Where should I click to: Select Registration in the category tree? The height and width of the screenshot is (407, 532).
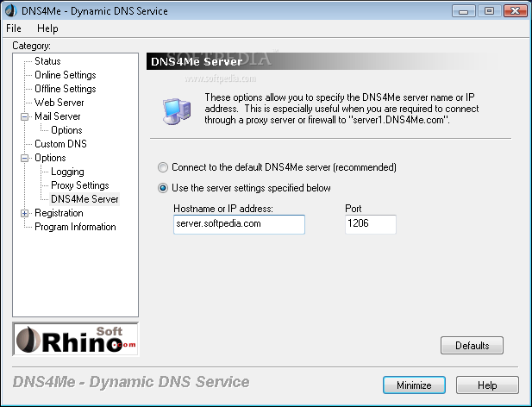[x=59, y=213]
